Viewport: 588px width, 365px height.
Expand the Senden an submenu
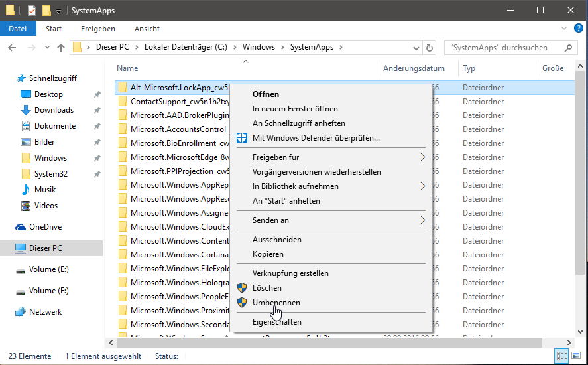[x=422, y=220]
